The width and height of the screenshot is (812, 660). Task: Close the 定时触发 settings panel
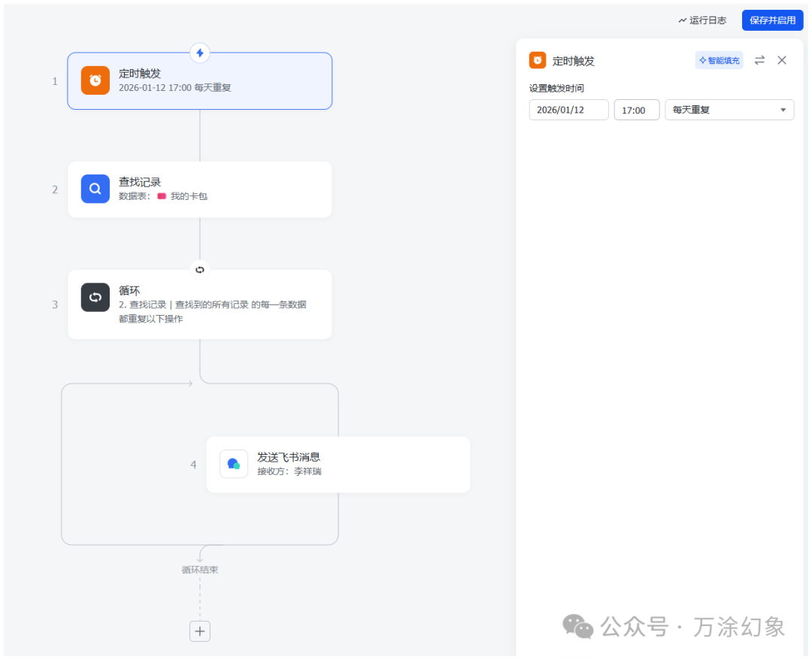[781, 60]
